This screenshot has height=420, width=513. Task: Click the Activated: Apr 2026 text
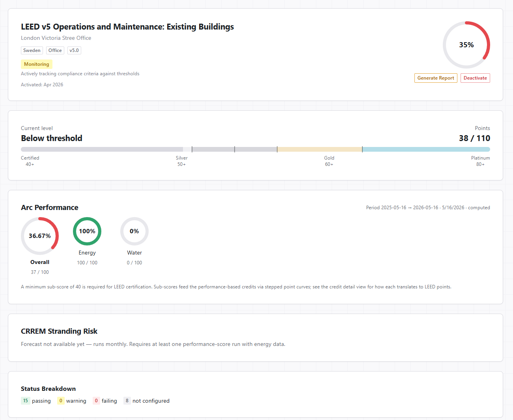[42, 85]
